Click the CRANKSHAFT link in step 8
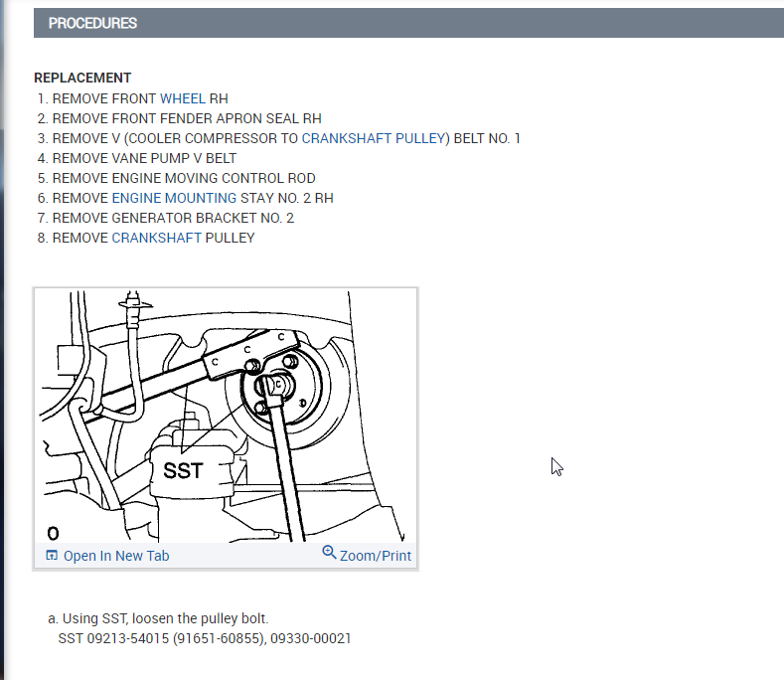Screen dimensions: 784x680 pos(156,239)
